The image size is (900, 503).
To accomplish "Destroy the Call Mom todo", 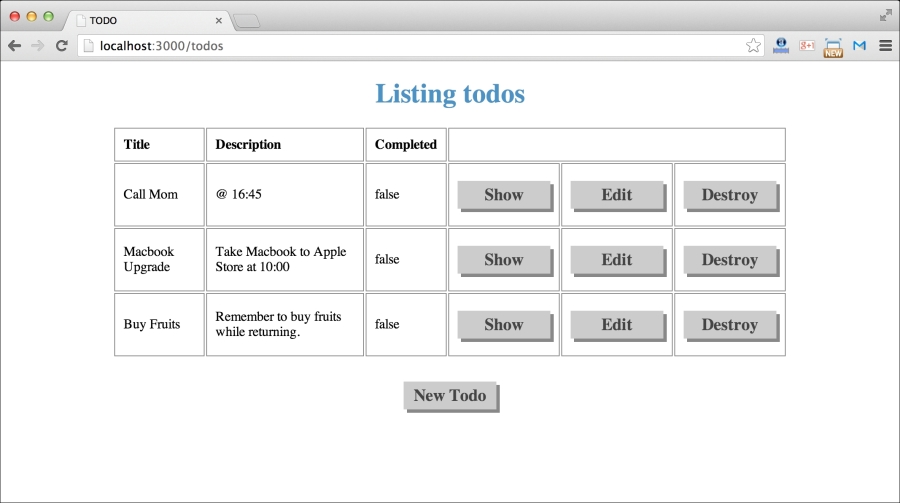I will (x=730, y=195).
